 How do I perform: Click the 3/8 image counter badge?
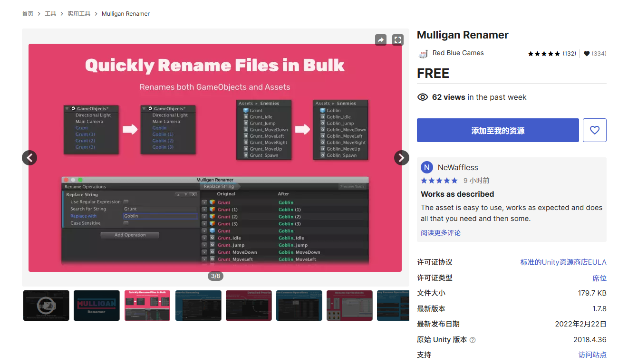[215, 276]
